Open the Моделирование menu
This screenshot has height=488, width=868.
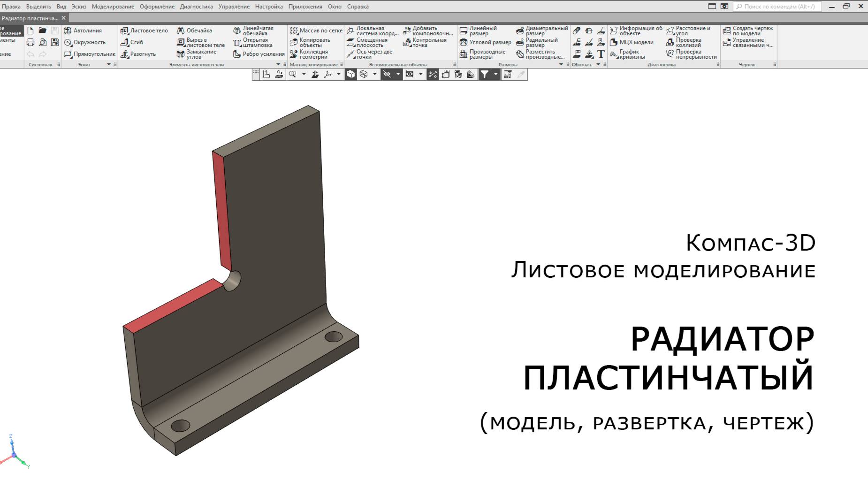(114, 7)
